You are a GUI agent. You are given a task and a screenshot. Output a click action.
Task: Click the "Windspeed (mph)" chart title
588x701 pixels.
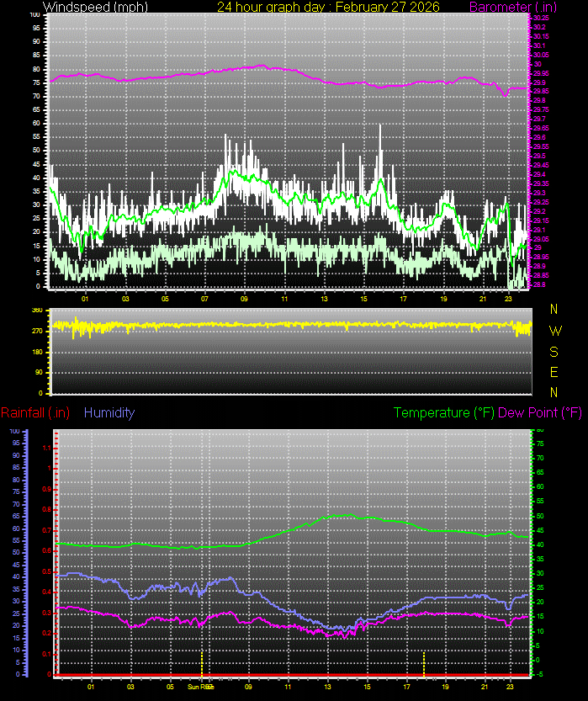point(95,7)
